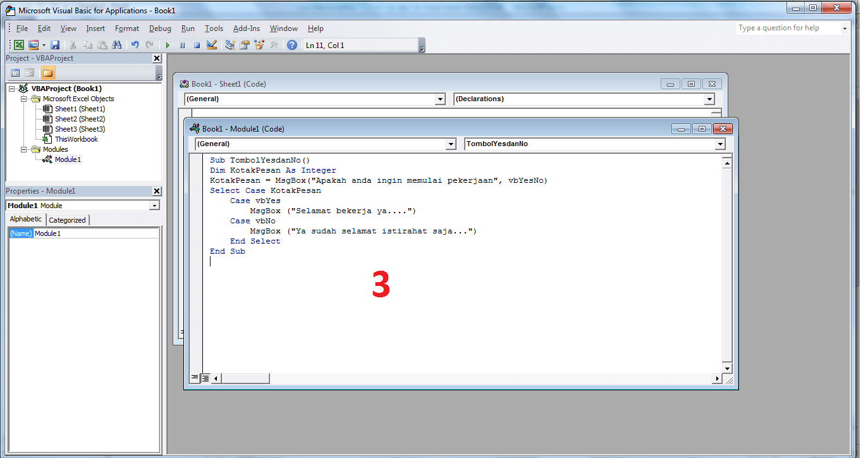This screenshot has width=868, height=458.
Task: Open Project Explorer toolbar icon
Action: (230, 45)
